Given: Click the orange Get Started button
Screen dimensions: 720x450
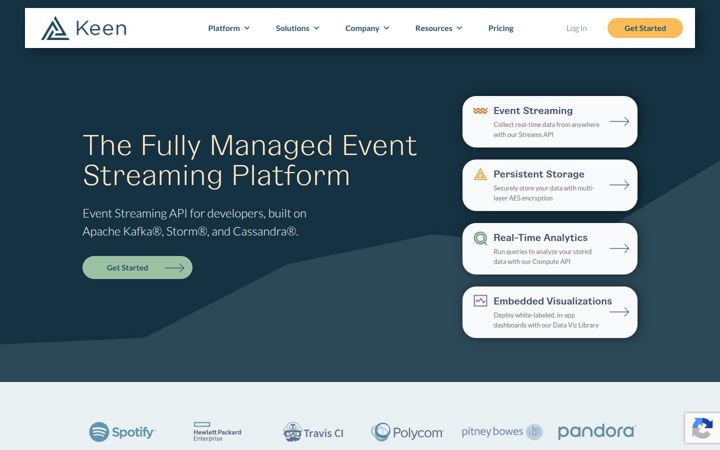Looking at the screenshot, I should tap(645, 28).
